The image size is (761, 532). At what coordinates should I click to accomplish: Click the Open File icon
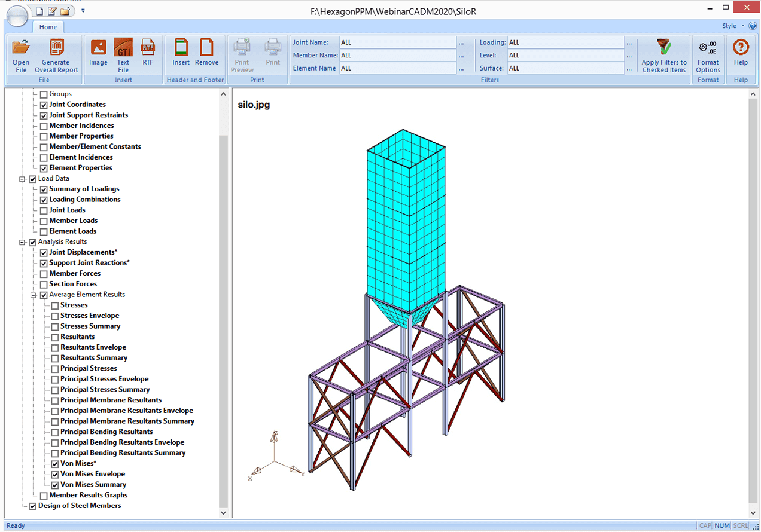[21, 48]
